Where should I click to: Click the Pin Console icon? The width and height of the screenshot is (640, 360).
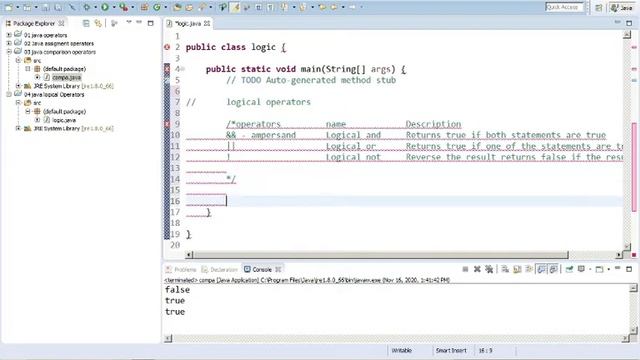tap(569, 269)
